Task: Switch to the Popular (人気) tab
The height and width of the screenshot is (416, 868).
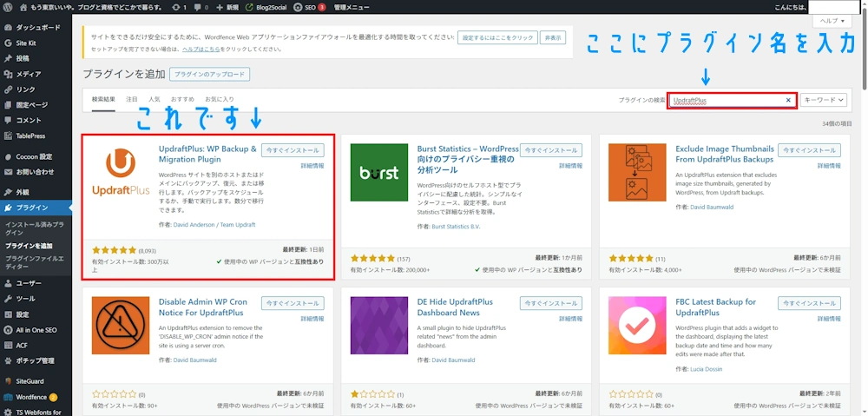Action: click(155, 100)
